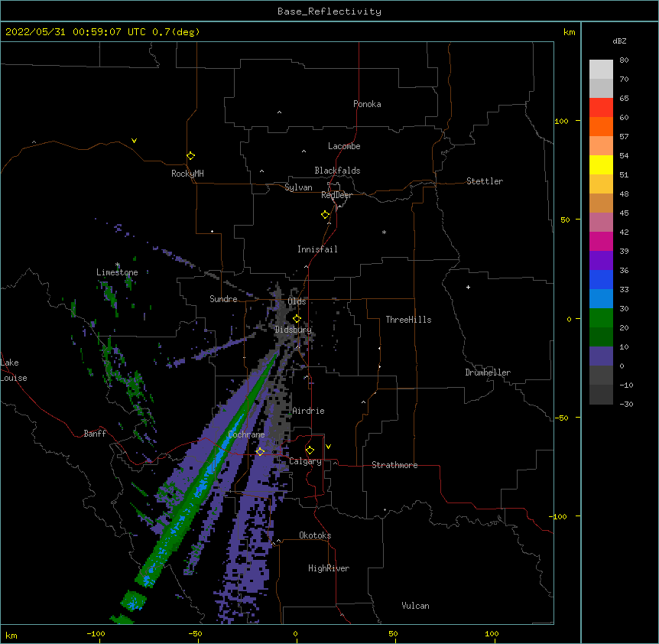Click the Sundre town label
This screenshot has height=644, width=659.
pos(223,299)
